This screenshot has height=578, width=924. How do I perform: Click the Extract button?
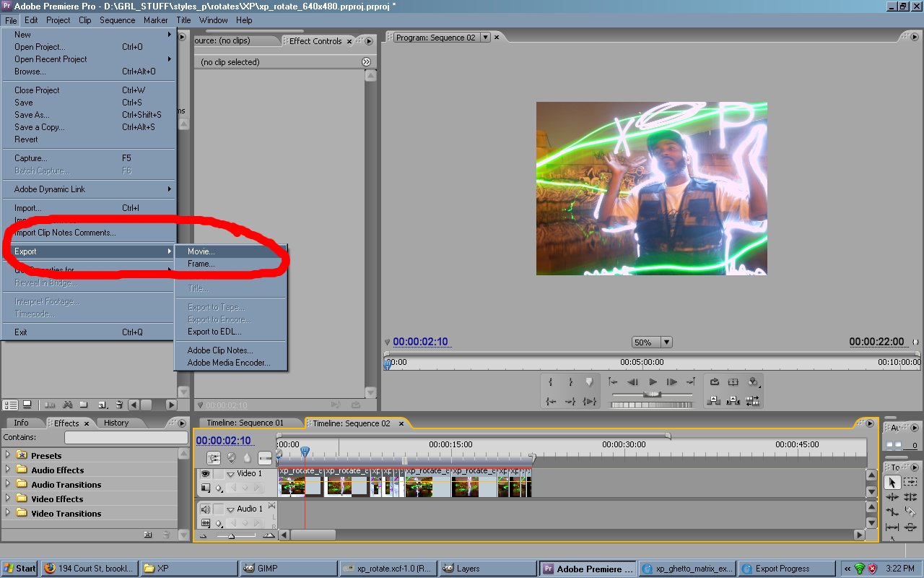coord(733,401)
